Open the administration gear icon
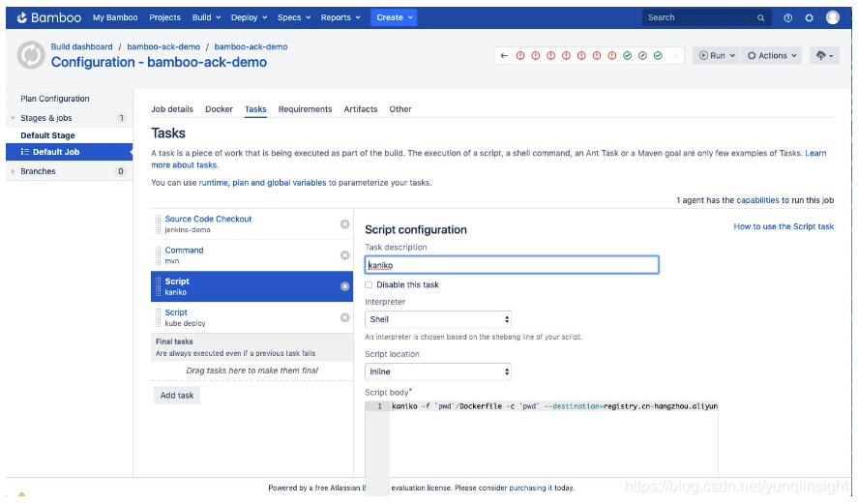The image size is (858, 504). pyautogui.click(x=810, y=18)
